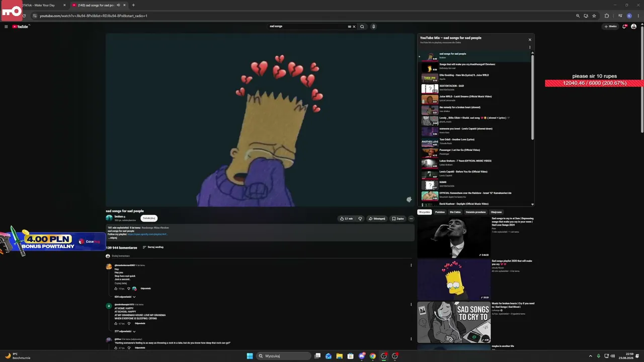Expand first comment with Czytaj dalej
The height and width of the screenshot is (362, 644).
pyautogui.click(x=121, y=283)
